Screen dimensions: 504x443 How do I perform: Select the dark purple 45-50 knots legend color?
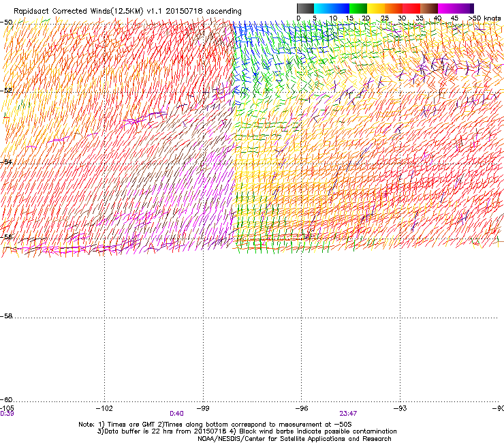click(x=464, y=8)
